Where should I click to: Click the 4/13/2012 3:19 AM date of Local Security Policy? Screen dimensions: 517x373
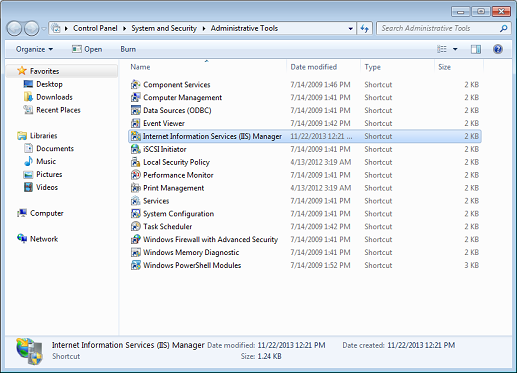[x=321, y=162]
